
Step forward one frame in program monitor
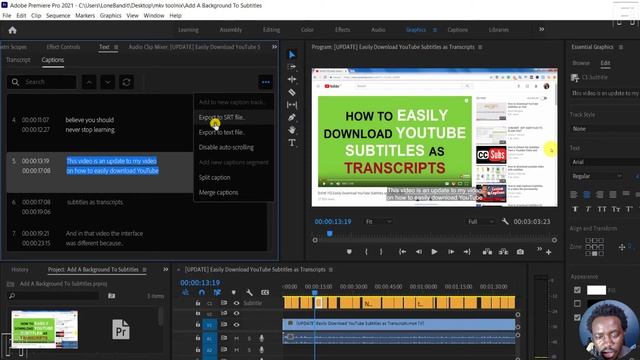[x=451, y=252]
